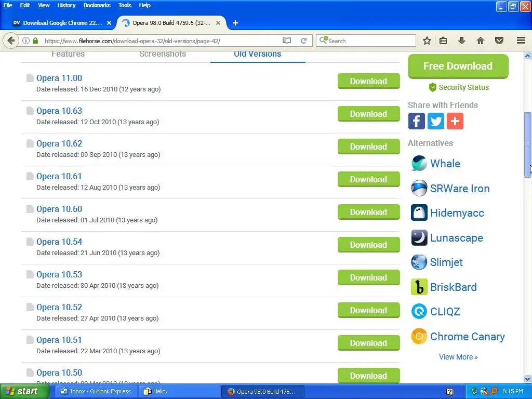The image size is (532, 399).
Task: Open the hamburger menu icon
Action: click(x=521, y=41)
